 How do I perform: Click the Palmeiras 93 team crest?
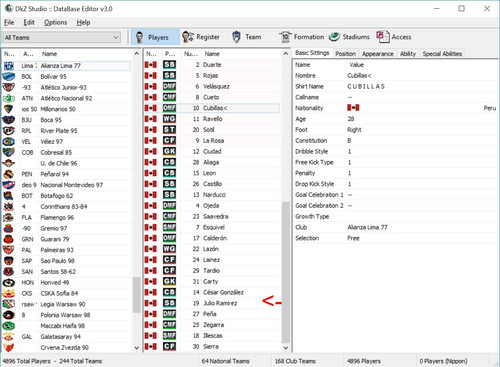[9, 250]
